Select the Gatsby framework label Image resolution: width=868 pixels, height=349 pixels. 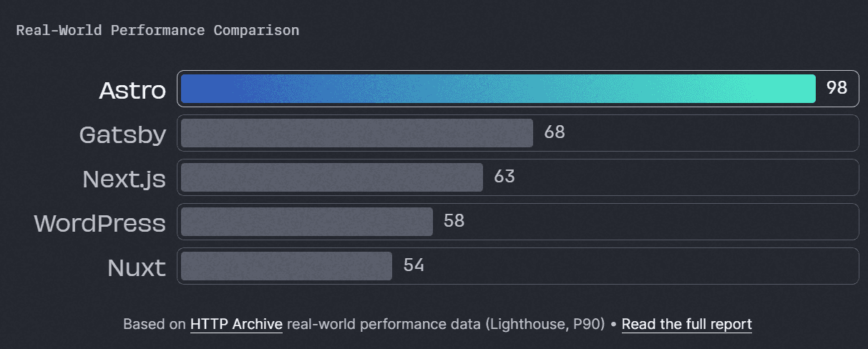(122, 134)
